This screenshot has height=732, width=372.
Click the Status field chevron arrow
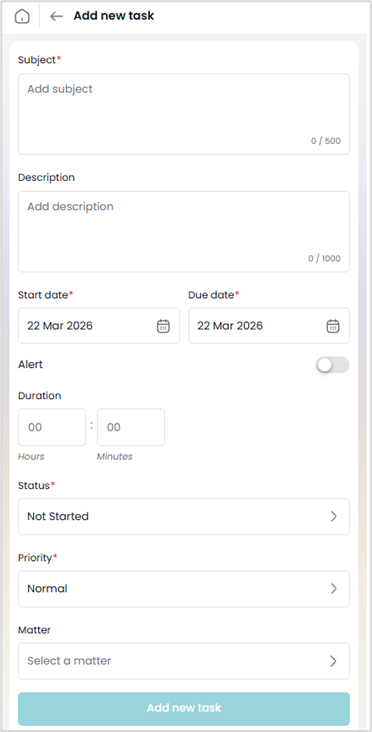coord(334,516)
